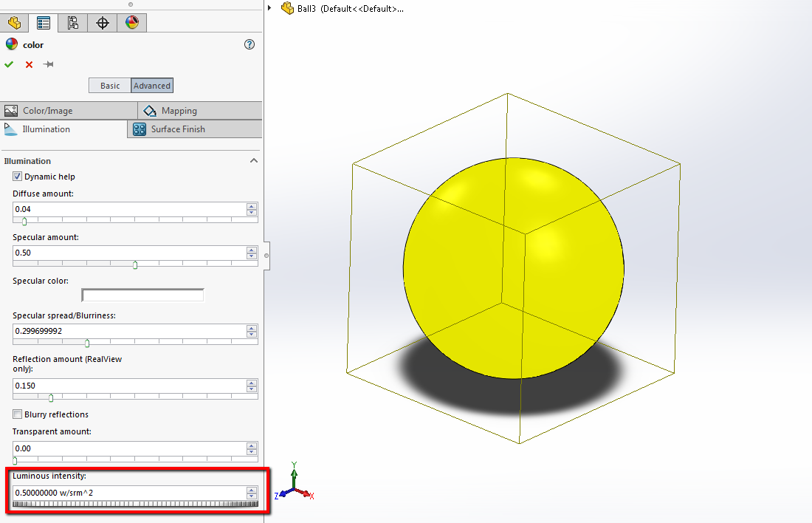Viewport: 812px width, 523px height.
Task: Click the Reflection amount value field
Action: pos(129,386)
